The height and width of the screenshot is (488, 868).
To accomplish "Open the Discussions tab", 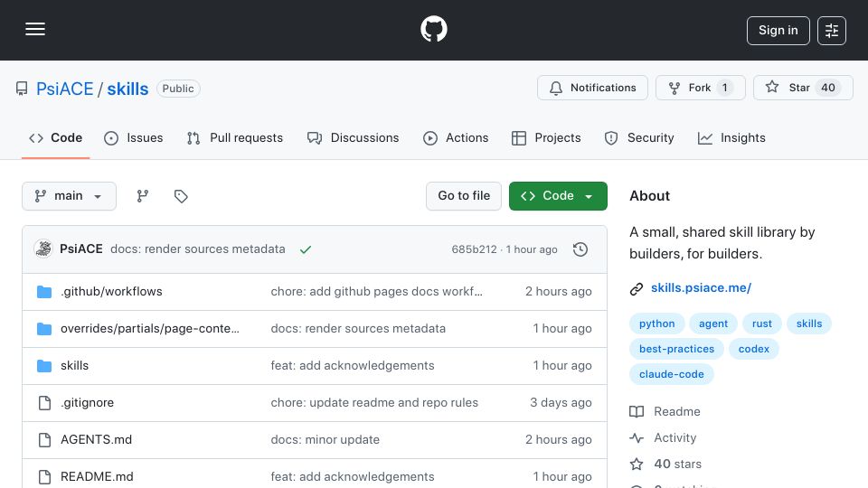I will pyautogui.click(x=354, y=137).
